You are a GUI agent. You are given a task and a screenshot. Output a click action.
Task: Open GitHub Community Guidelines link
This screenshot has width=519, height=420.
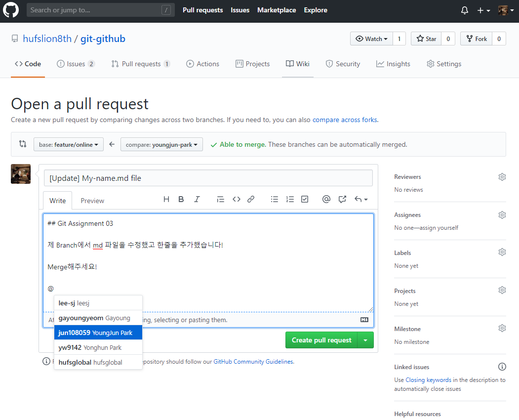[253, 362]
